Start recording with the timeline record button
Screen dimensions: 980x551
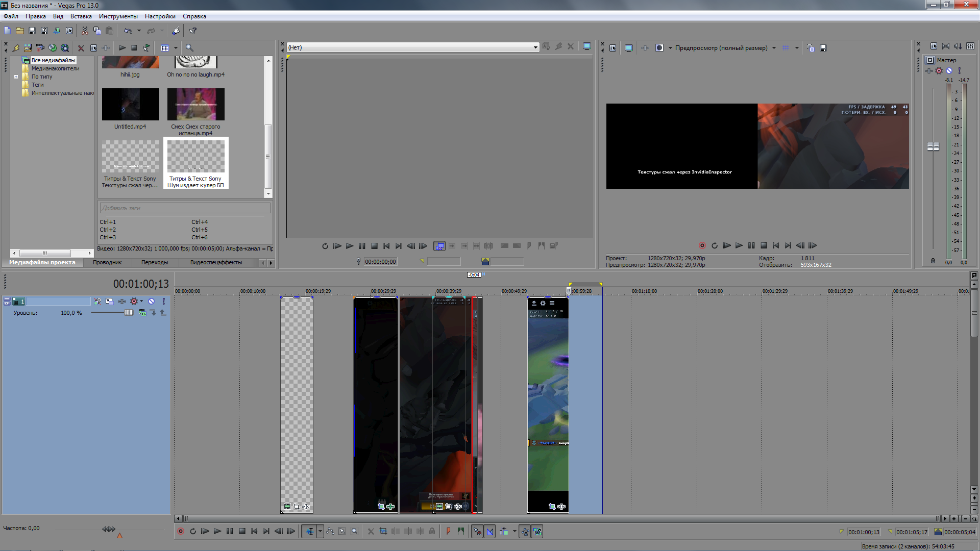180,532
